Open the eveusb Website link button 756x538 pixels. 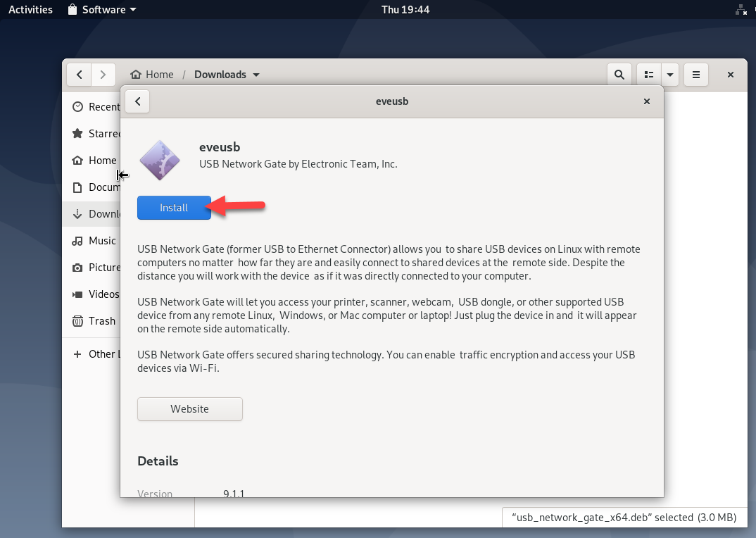(x=189, y=408)
